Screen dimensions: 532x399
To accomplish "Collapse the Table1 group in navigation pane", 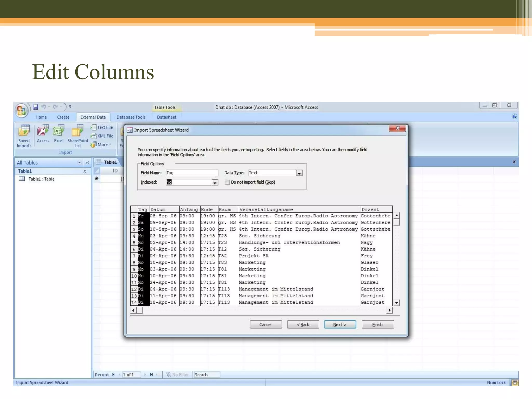I will coord(85,171).
